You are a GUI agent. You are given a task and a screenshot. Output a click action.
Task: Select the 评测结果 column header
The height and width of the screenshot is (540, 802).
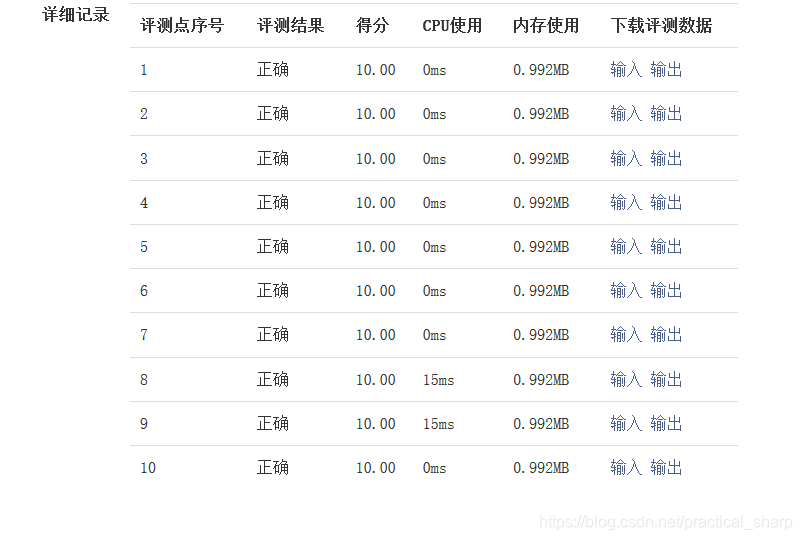click(x=291, y=25)
